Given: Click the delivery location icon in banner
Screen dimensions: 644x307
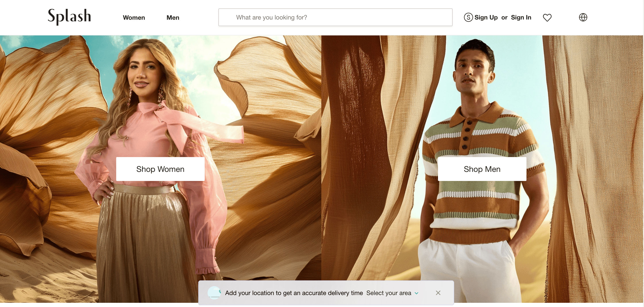Looking at the screenshot, I should click(x=214, y=293).
